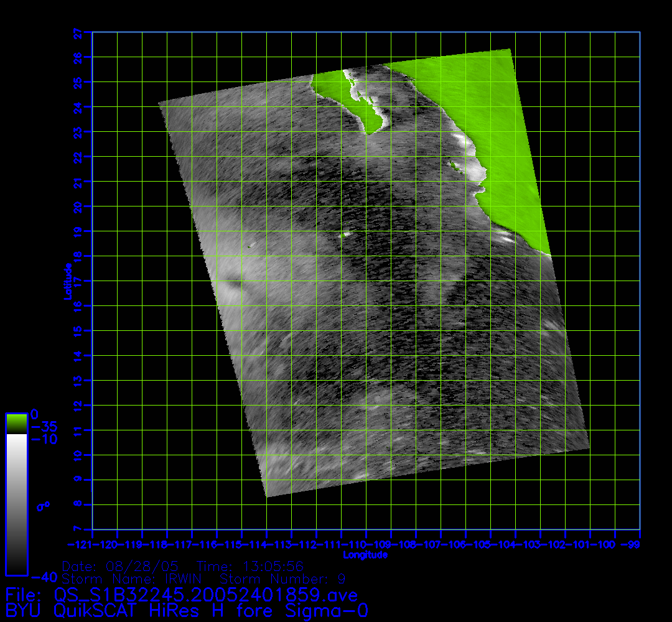Click the Longitude axis label
This screenshot has width=672, height=622.
pos(365,554)
